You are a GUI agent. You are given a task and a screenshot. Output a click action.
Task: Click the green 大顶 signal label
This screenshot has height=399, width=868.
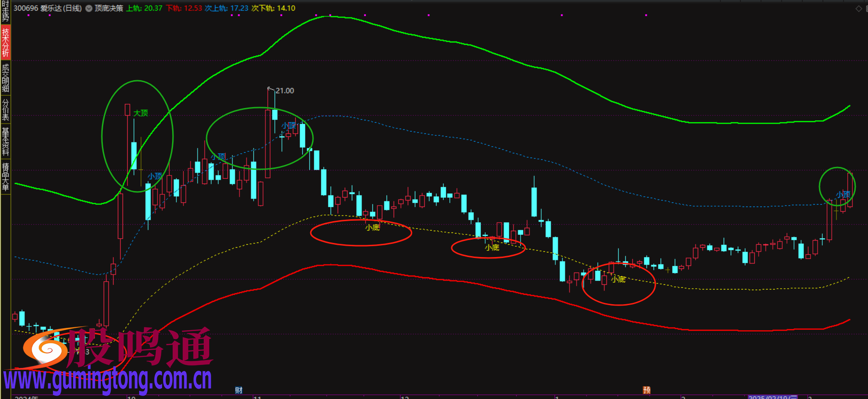(x=141, y=113)
